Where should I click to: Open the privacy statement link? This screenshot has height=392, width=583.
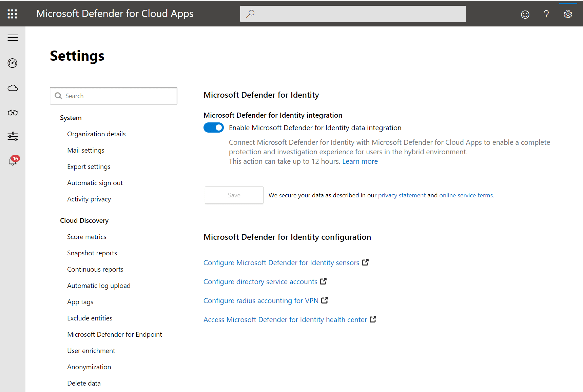tap(402, 195)
